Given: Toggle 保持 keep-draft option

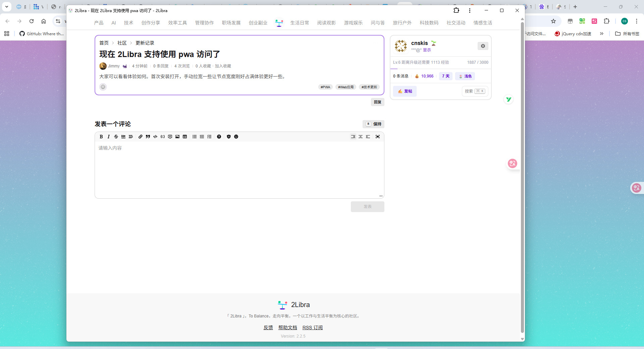Looking at the screenshot, I should [373, 124].
